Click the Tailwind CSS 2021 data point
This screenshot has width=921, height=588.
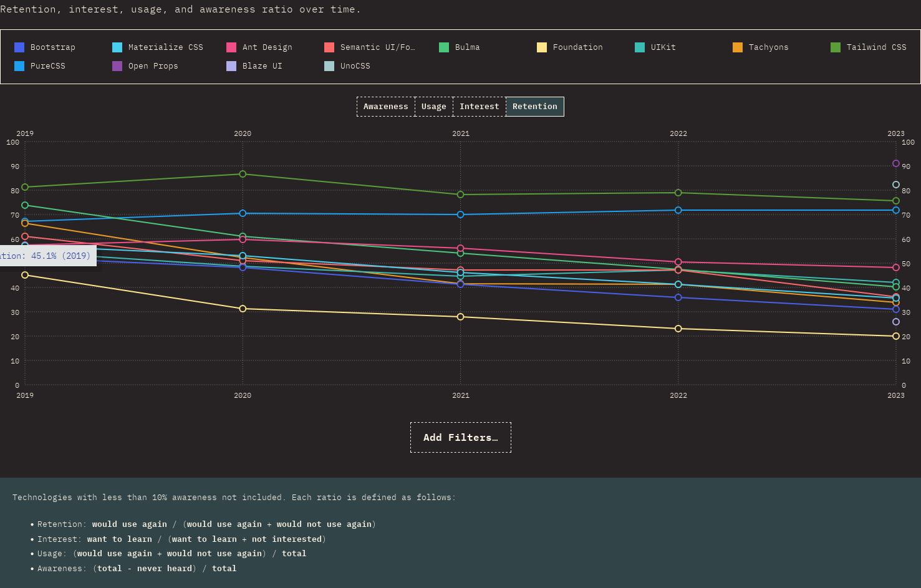[x=461, y=195]
